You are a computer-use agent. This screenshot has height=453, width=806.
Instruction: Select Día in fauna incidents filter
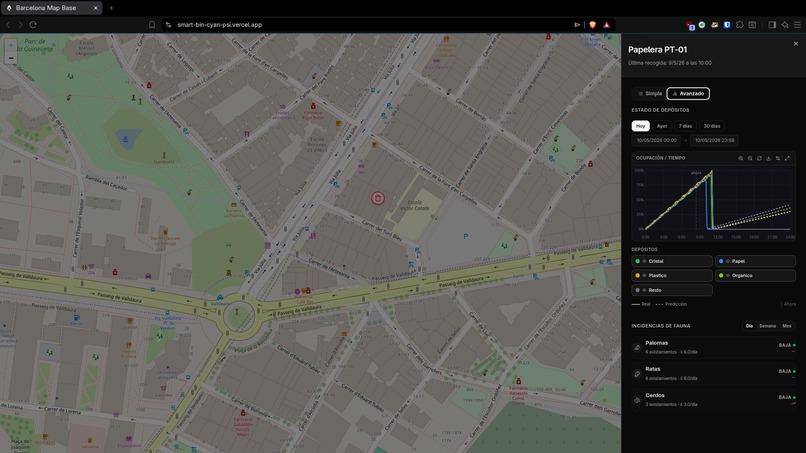pyautogui.click(x=749, y=326)
